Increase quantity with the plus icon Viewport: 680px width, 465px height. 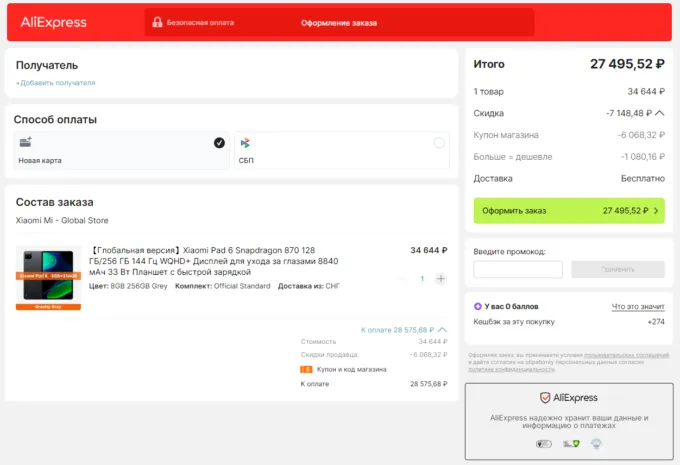[x=441, y=279]
